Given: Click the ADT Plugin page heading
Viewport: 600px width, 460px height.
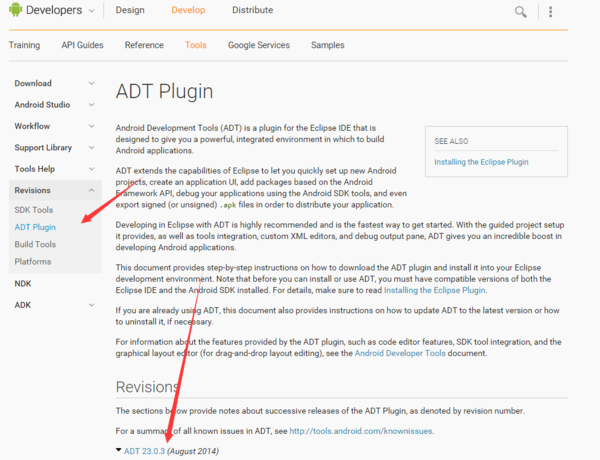Looking at the screenshot, I should pos(164,91).
